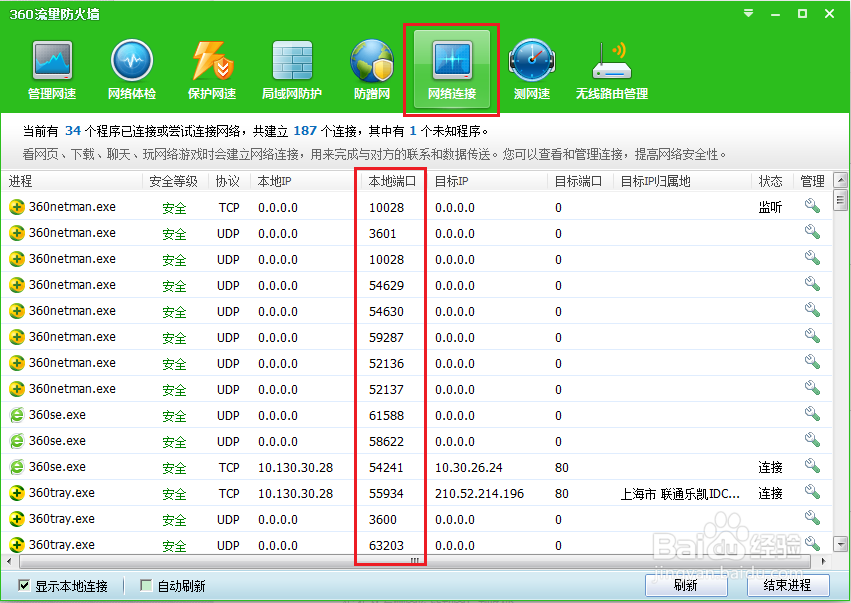Click the 监听 status cell
This screenshot has height=603, width=851.
tap(770, 207)
